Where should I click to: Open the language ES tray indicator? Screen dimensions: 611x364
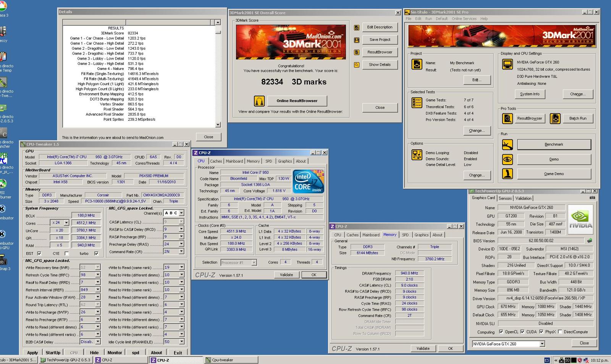[x=547, y=360]
